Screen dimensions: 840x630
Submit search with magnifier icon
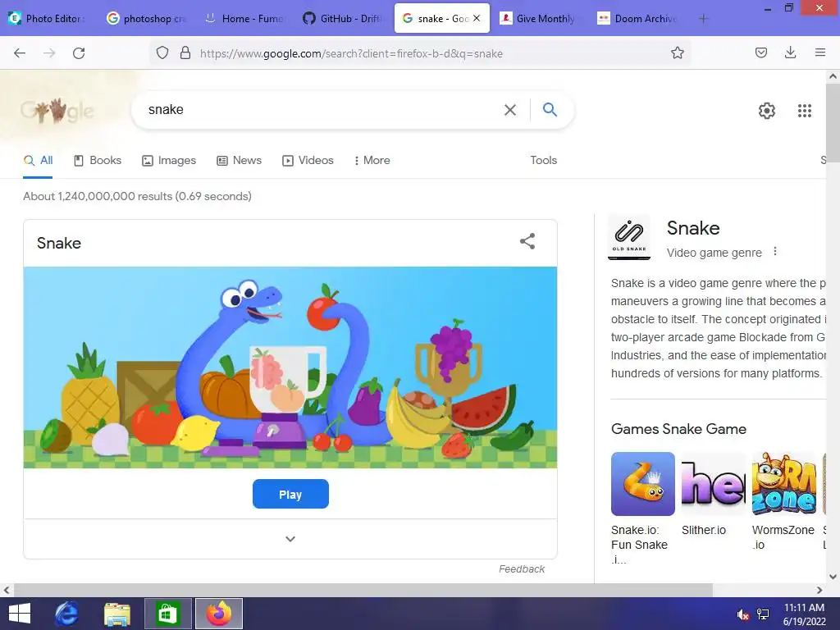click(x=550, y=110)
